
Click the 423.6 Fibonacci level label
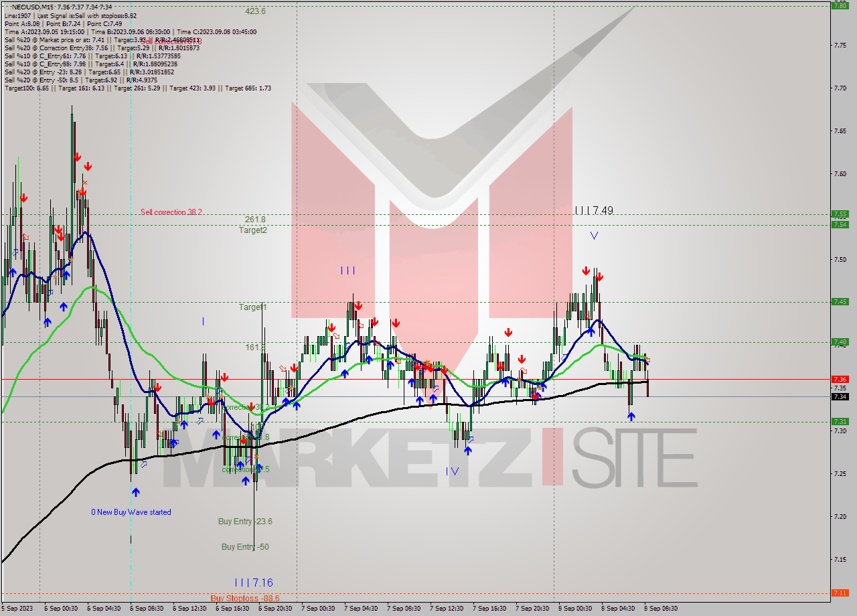255,11
